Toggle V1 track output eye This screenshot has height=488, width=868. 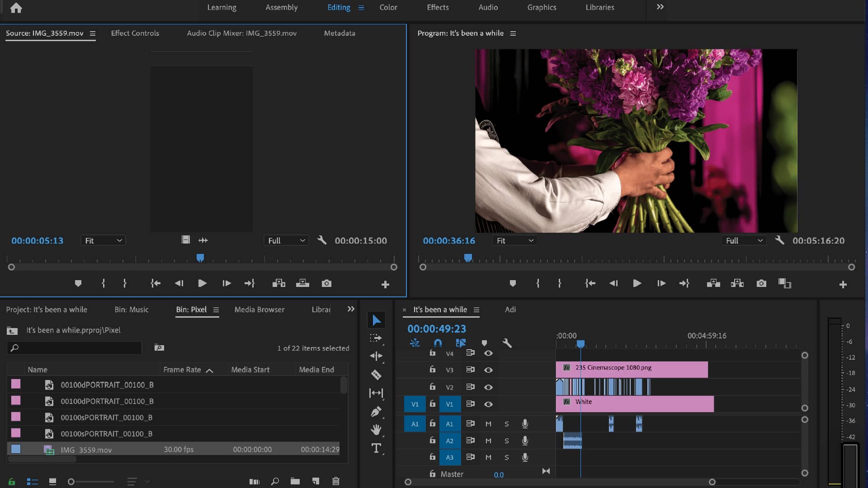coord(488,404)
